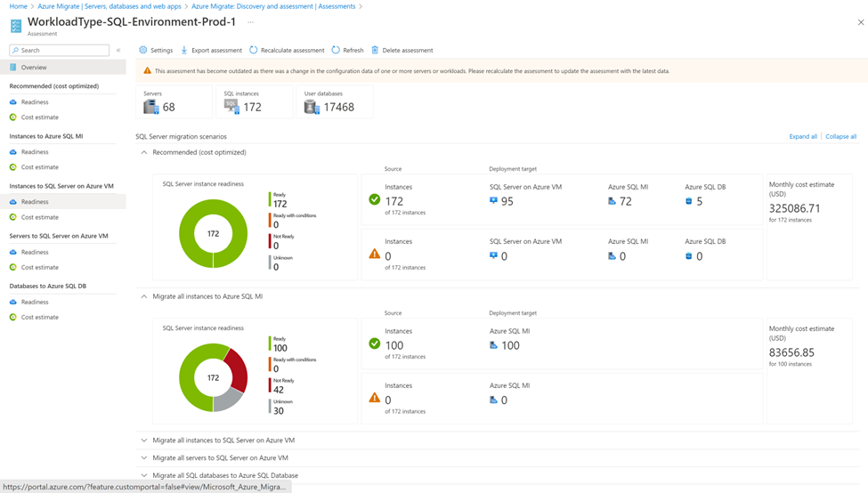Click the SQL Server on Azure VM icon beside 95
Screen dimensions: 868x493
point(493,201)
